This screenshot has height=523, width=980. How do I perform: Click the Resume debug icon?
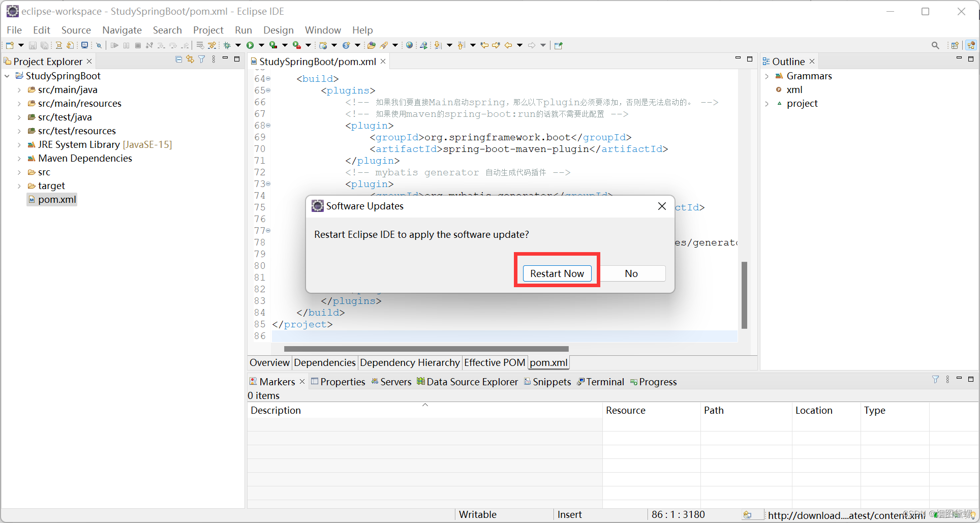click(114, 45)
